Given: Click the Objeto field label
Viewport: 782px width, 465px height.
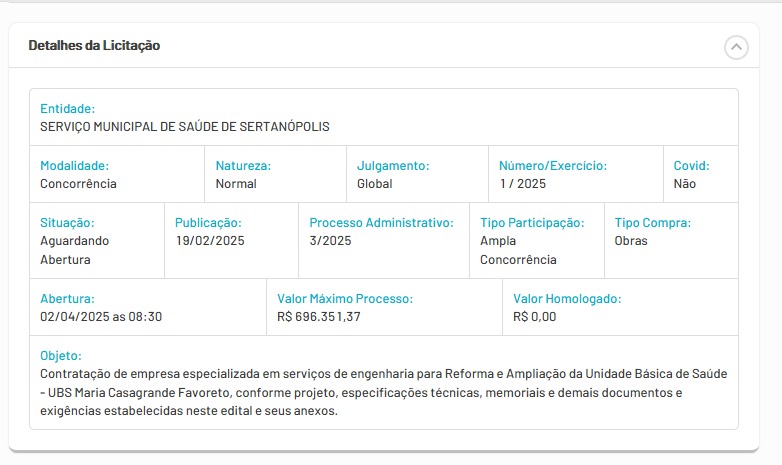Looking at the screenshot, I should (60, 355).
